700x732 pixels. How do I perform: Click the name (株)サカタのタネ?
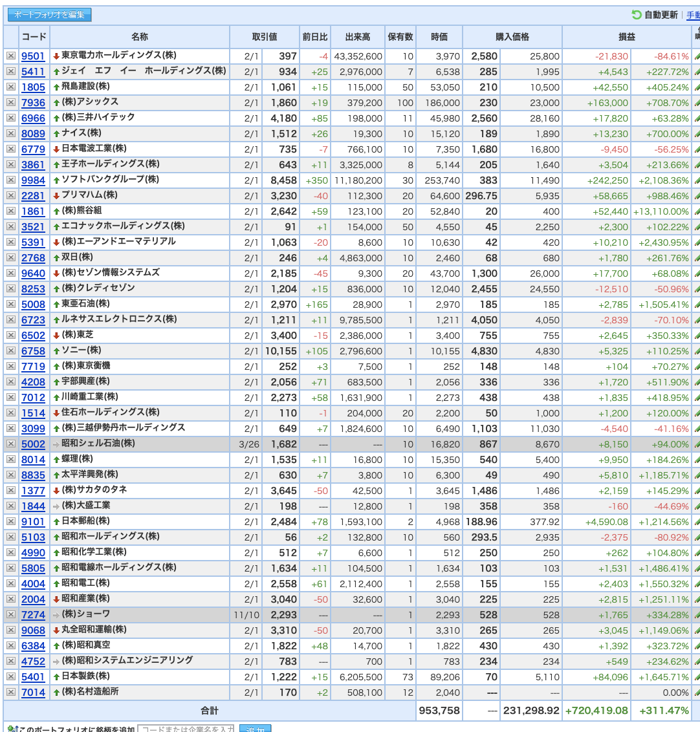tap(94, 490)
